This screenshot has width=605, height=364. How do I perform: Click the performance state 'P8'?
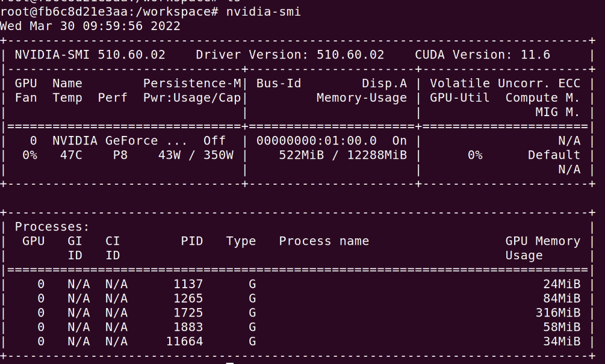click(x=120, y=155)
